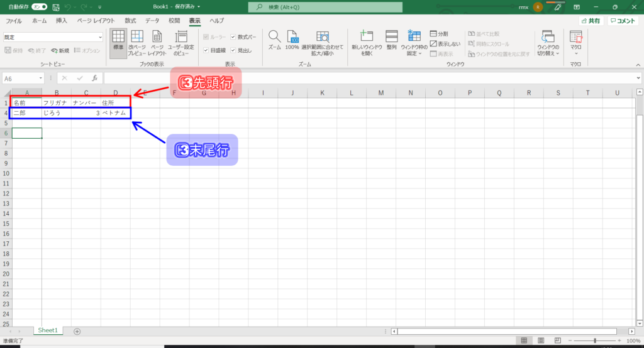Click the コメント button
Viewport: 644px width, 348px height.
click(x=623, y=21)
